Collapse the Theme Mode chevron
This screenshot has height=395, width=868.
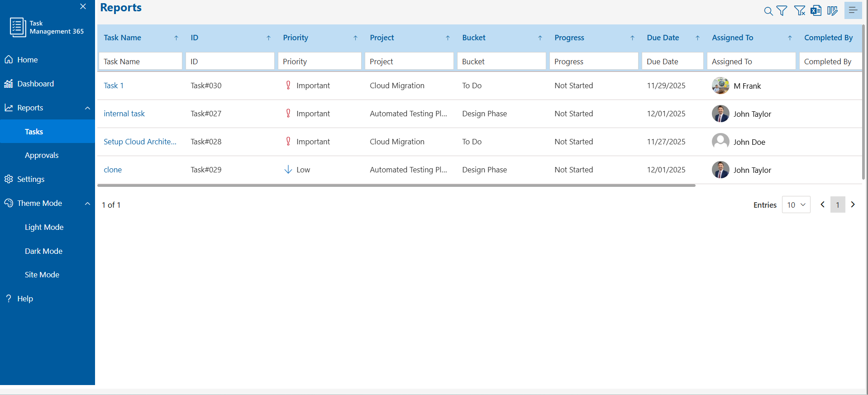point(87,203)
